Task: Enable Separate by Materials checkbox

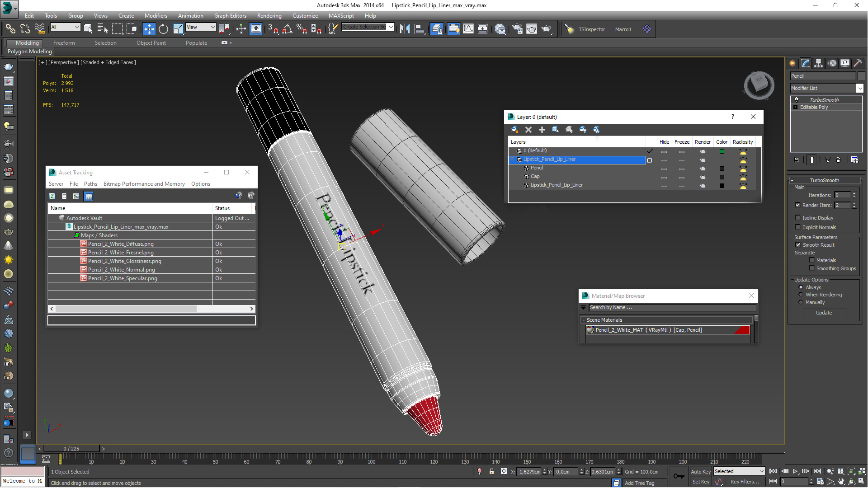Action: click(x=812, y=260)
